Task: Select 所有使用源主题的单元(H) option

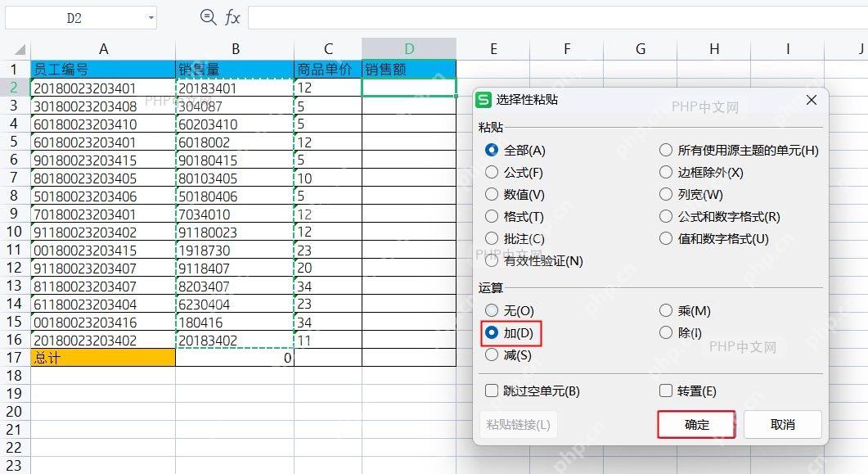Action: [739, 150]
